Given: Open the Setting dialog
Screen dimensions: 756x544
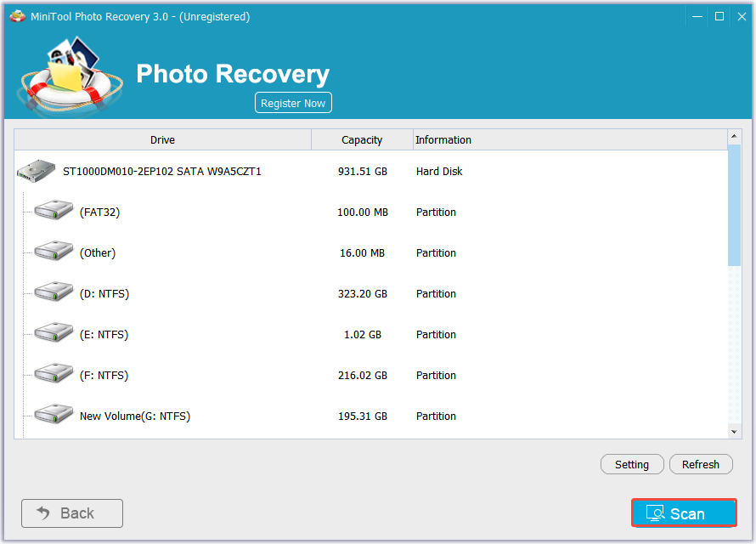Looking at the screenshot, I should point(632,464).
